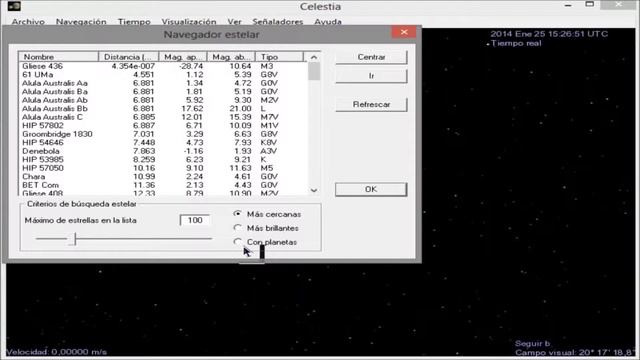
Task: Select the Alula Australis C row
Action: click(163, 117)
